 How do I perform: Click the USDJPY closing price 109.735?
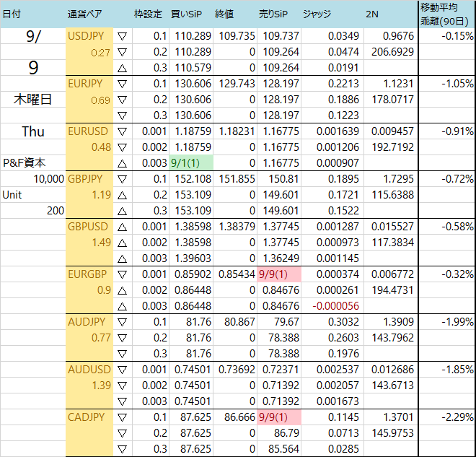[237, 36]
